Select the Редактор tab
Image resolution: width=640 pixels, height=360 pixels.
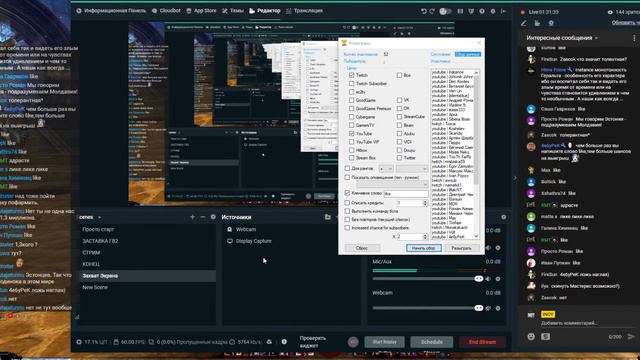[x=265, y=11]
